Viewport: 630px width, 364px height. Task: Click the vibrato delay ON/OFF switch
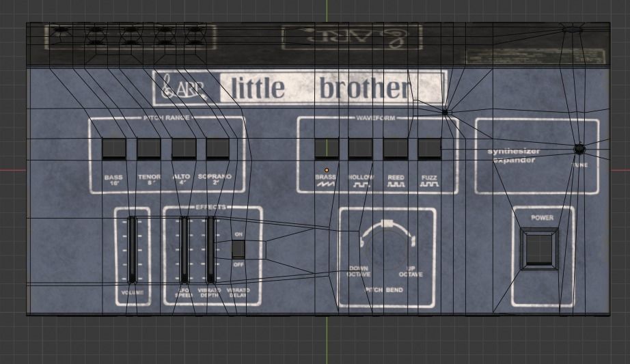coord(238,249)
